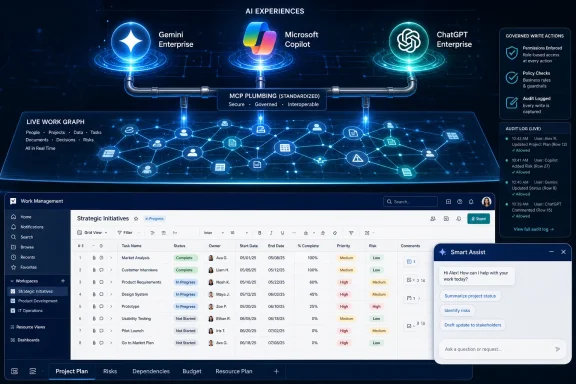This screenshot has width=576, height=384.
Task: Minimize the Smart Assist panel
Action: pos(551,252)
